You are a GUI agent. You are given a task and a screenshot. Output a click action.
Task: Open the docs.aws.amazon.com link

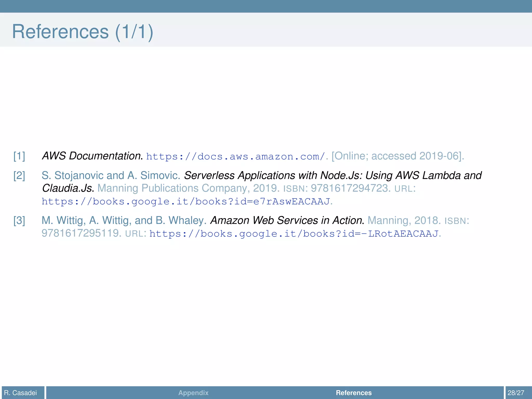click(235, 156)
